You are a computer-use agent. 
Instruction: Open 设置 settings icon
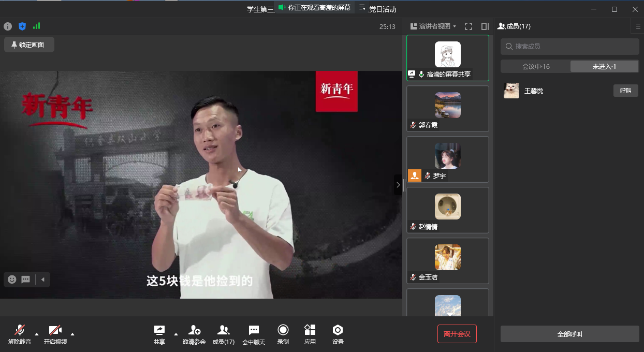point(338,334)
